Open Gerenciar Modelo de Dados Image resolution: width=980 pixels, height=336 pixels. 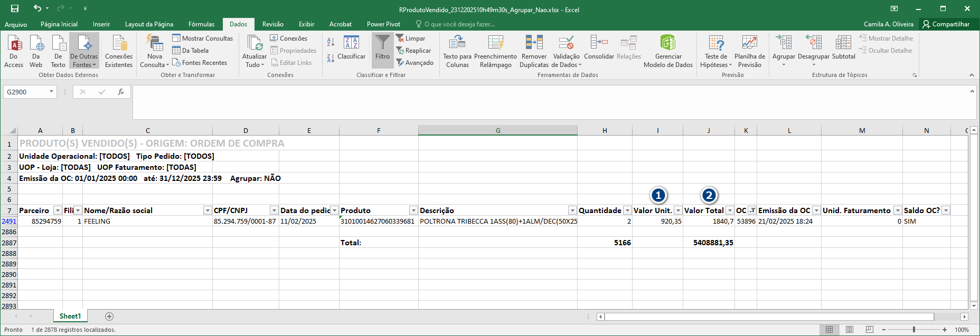[x=668, y=43]
